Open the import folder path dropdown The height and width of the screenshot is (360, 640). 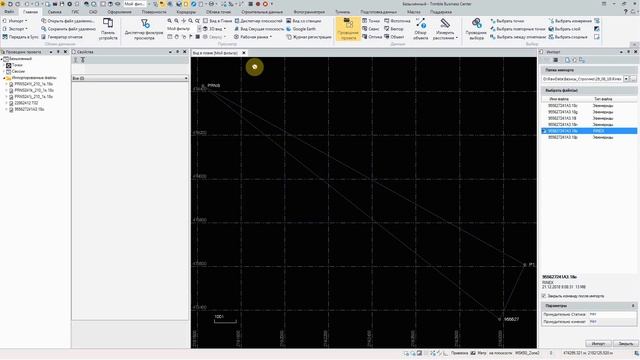point(626,79)
